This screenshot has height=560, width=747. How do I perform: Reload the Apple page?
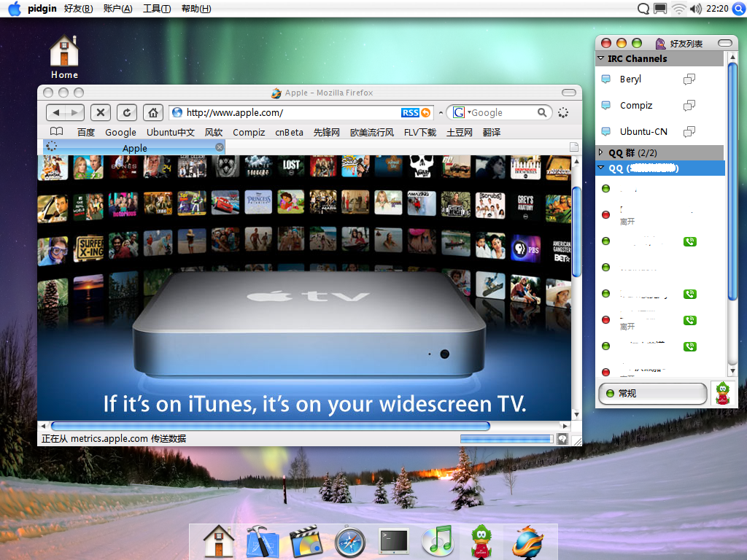point(127,113)
